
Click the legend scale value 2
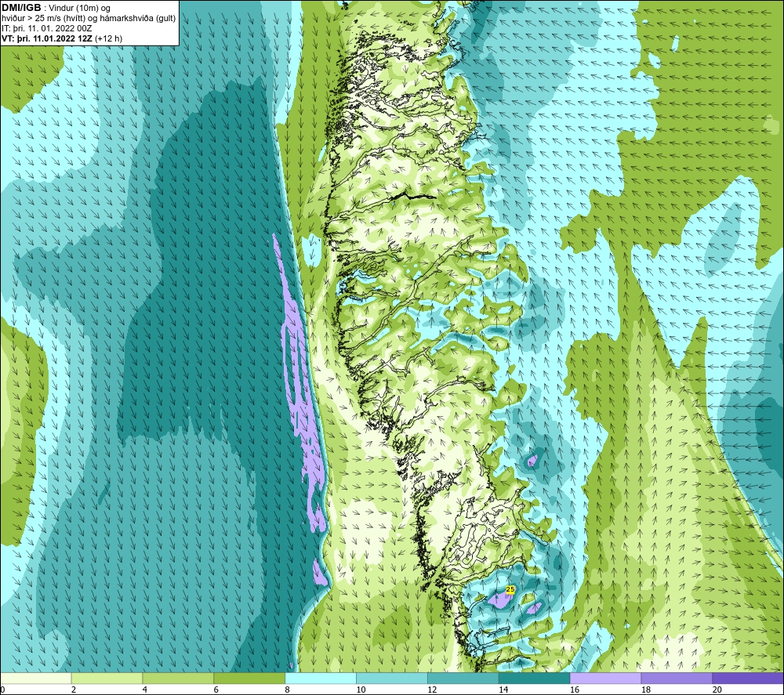(74, 690)
